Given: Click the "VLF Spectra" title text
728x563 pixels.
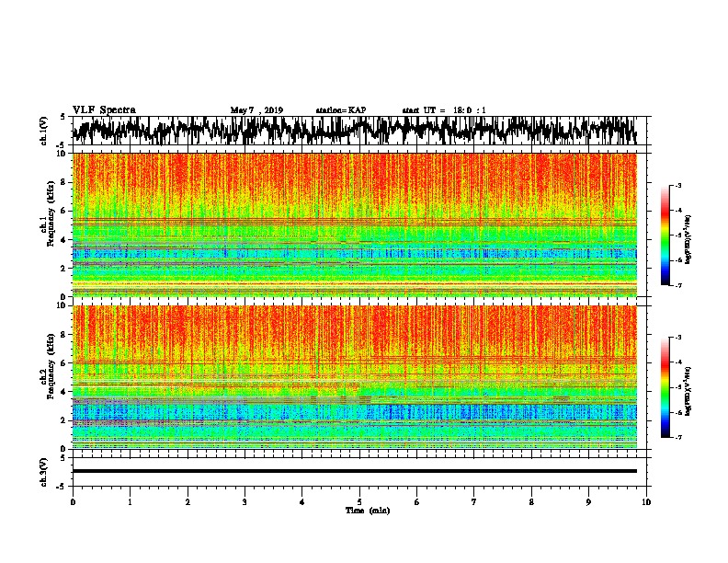Looking at the screenshot, I should (x=104, y=110).
